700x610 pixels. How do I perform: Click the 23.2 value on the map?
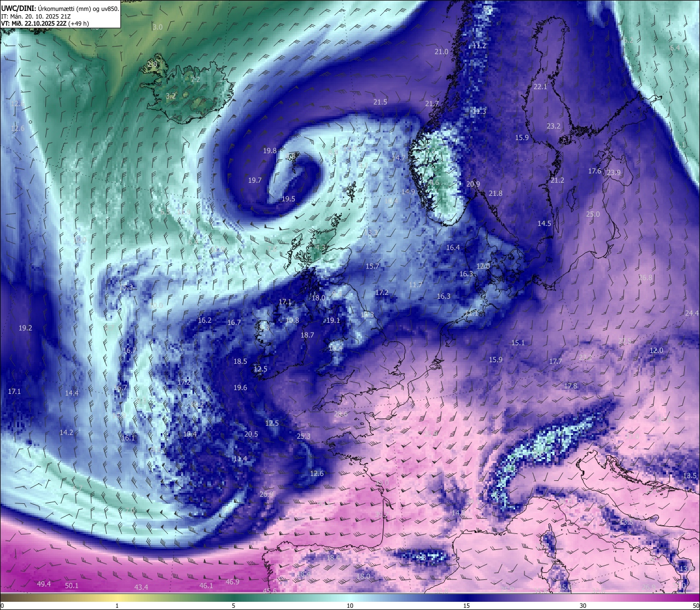[553, 126]
